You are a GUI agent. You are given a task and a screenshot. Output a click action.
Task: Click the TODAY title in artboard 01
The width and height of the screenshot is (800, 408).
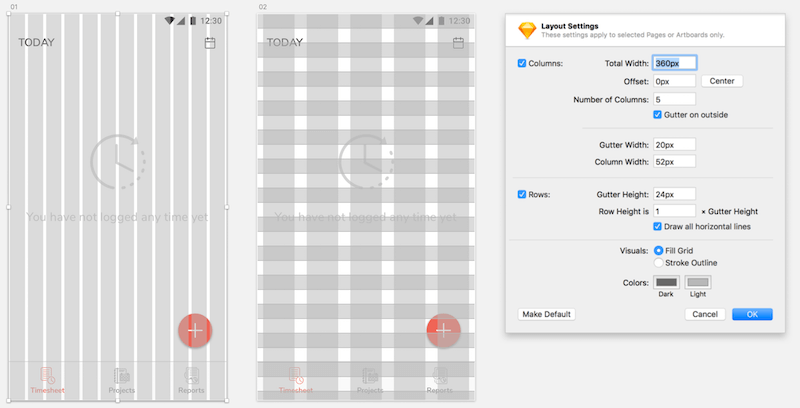coord(36,42)
